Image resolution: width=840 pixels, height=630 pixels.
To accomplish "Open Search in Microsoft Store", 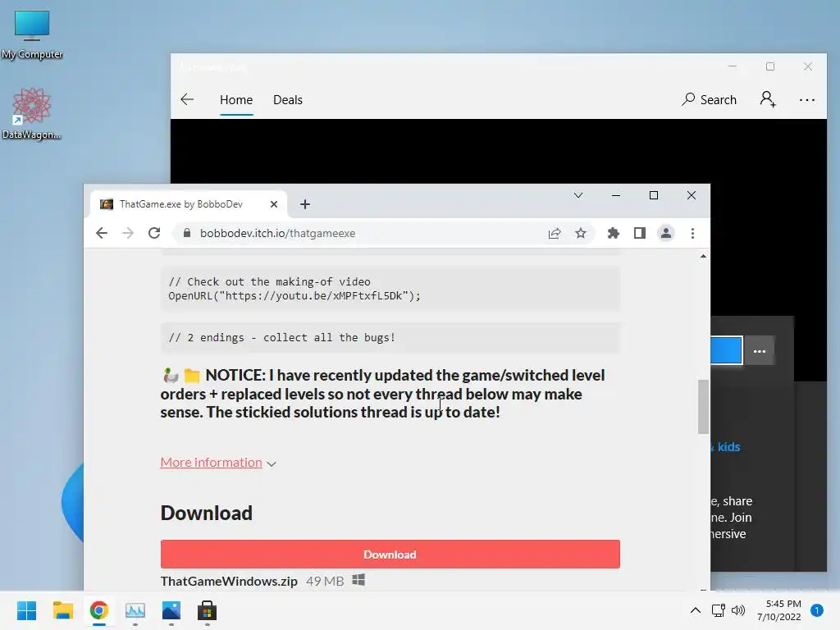I will coord(710,99).
